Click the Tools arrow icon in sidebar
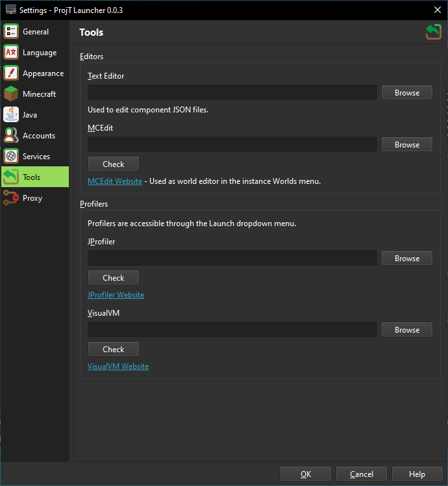 point(11,177)
